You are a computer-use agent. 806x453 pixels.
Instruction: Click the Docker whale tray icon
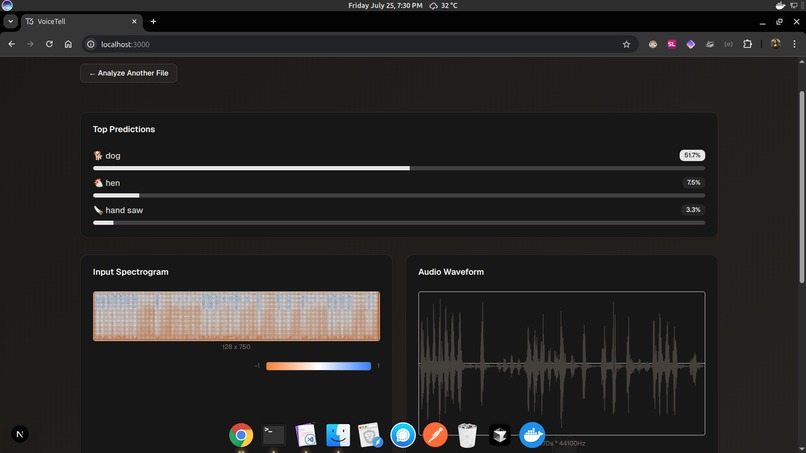pos(780,6)
